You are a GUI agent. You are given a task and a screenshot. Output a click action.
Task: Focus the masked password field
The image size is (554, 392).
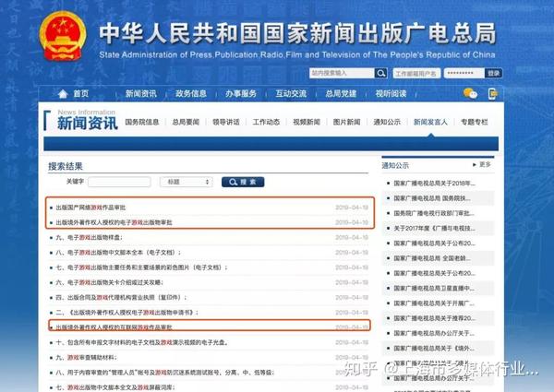click(464, 73)
